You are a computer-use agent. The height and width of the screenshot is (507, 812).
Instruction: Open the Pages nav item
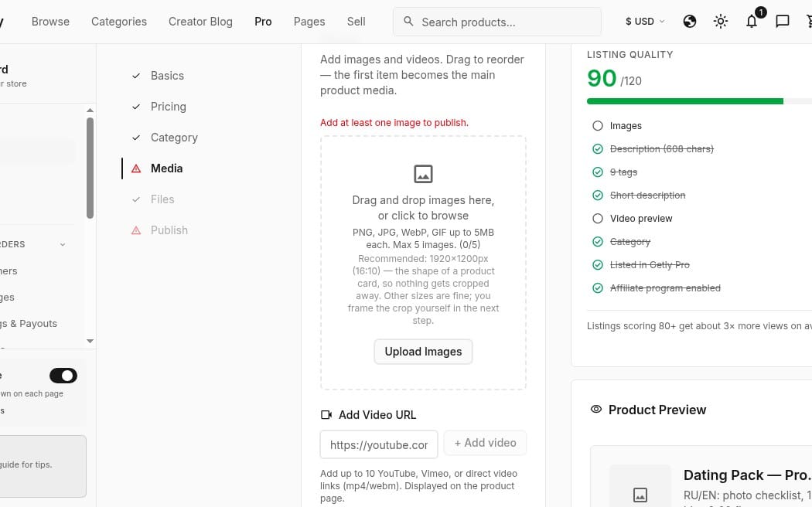click(x=309, y=22)
